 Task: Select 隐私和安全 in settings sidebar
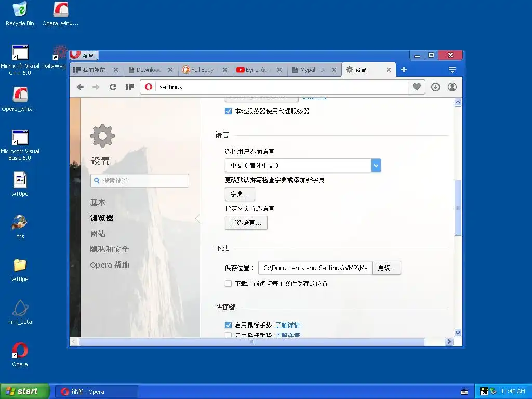(110, 249)
